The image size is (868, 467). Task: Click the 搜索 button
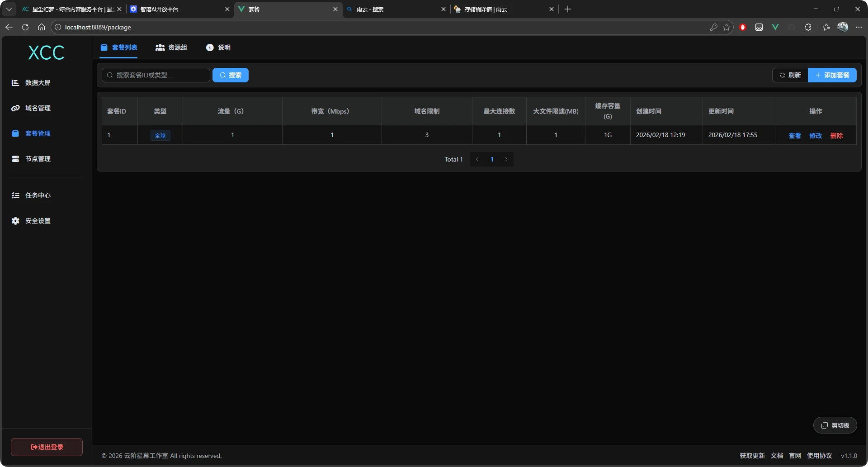click(231, 75)
